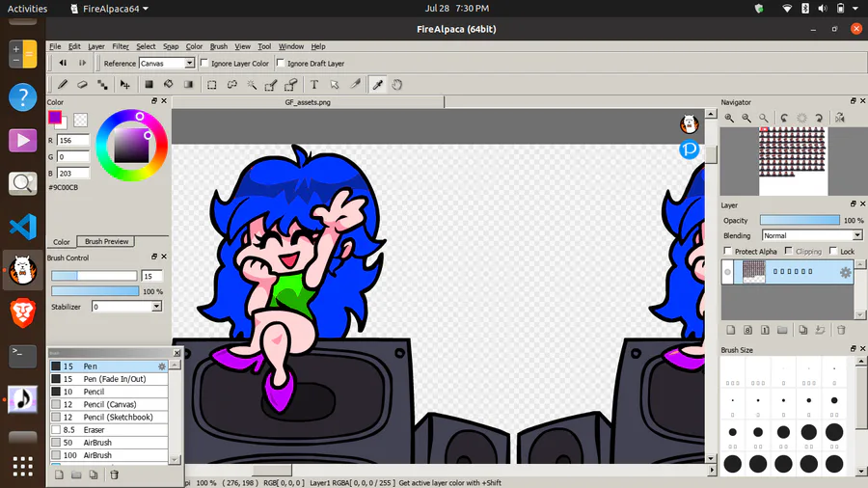
Task: Open the Filter menu
Action: point(121,46)
